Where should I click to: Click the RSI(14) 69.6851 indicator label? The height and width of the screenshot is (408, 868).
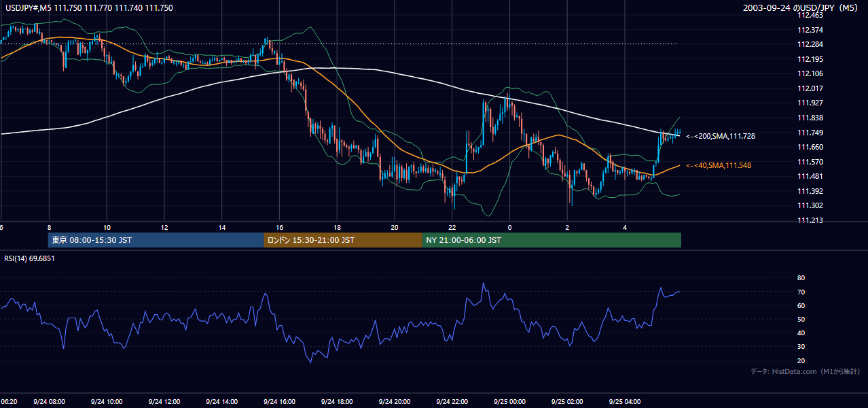point(29,258)
